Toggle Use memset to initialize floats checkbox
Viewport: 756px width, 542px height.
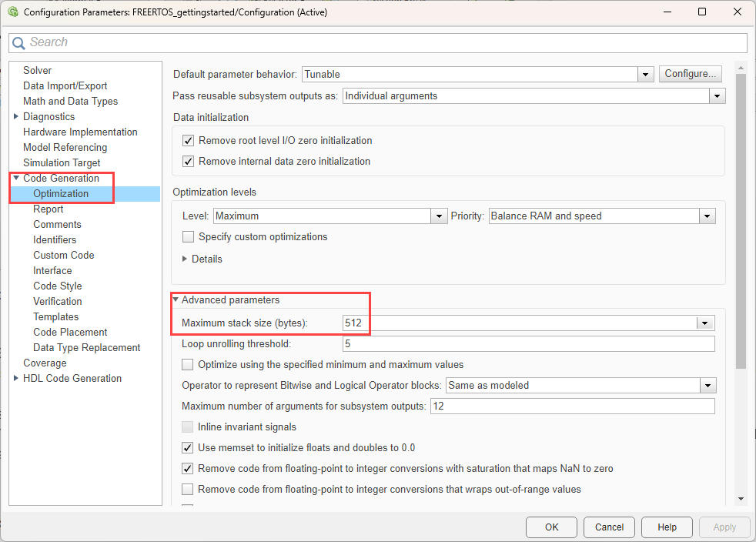tap(188, 448)
